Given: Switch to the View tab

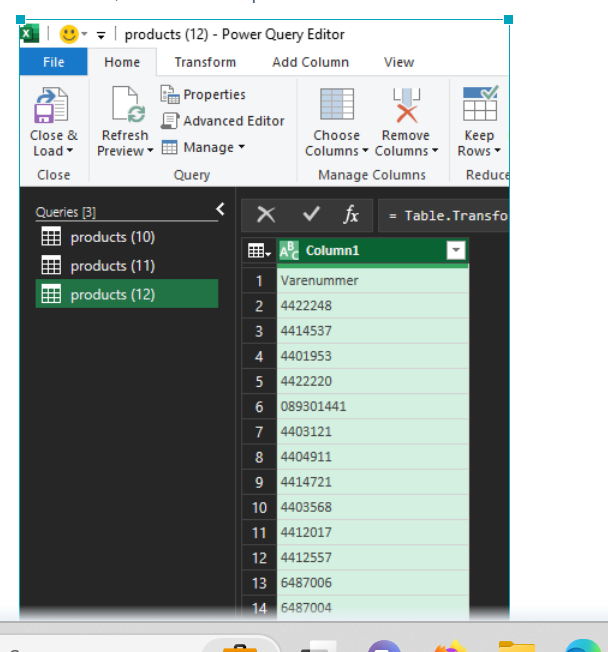Looking at the screenshot, I should [399, 62].
